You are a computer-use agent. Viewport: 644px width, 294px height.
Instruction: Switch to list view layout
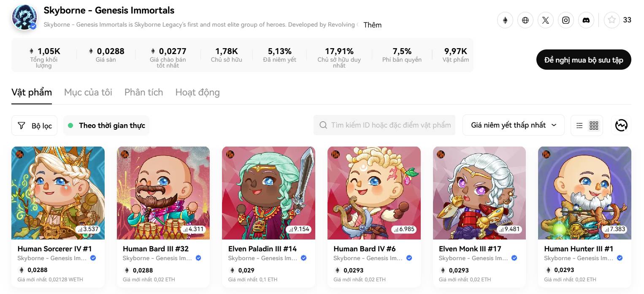(x=579, y=125)
